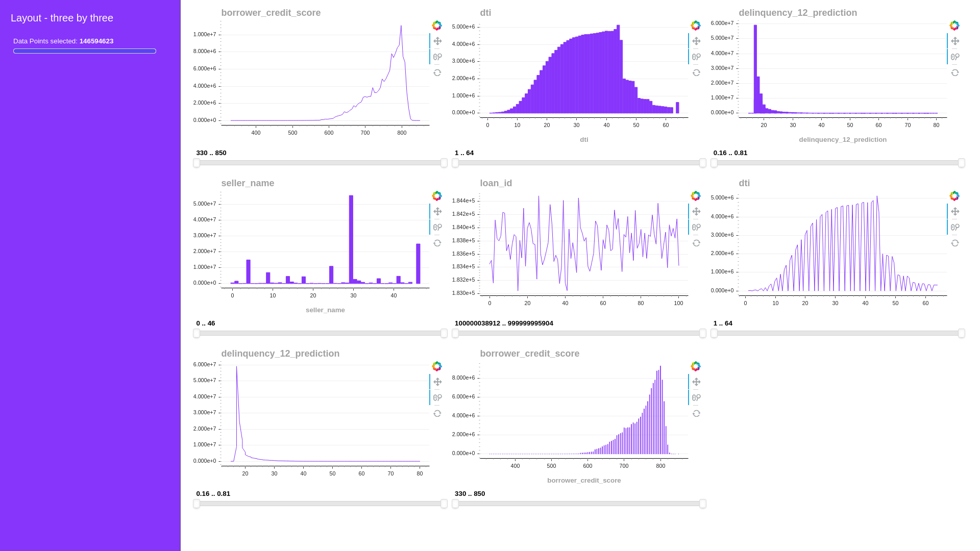The height and width of the screenshot is (551, 980).
Task: Reset the dti line chart view
Action: point(955,243)
